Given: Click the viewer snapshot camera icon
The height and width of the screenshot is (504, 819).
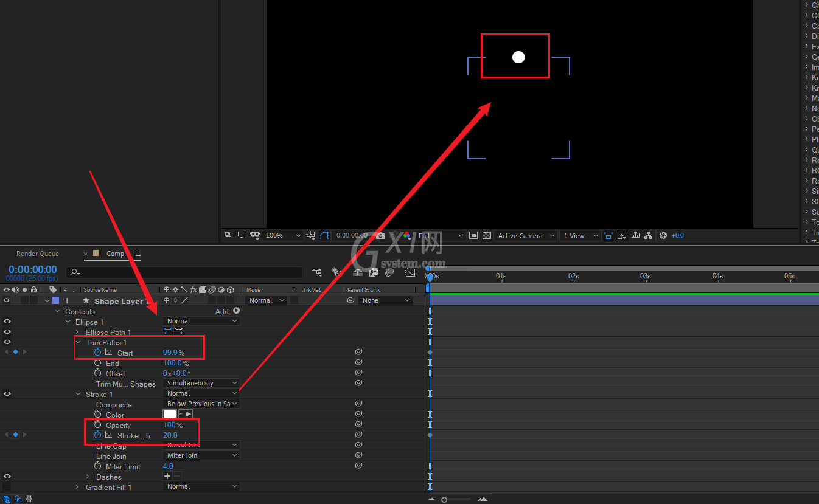Looking at the screenshot, I should [x=380, y=235].
